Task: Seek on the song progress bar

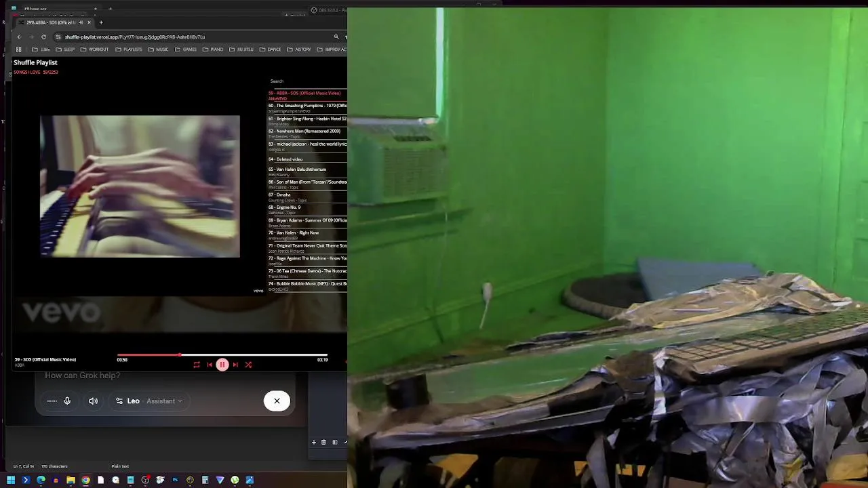Action: click(222, 354)
